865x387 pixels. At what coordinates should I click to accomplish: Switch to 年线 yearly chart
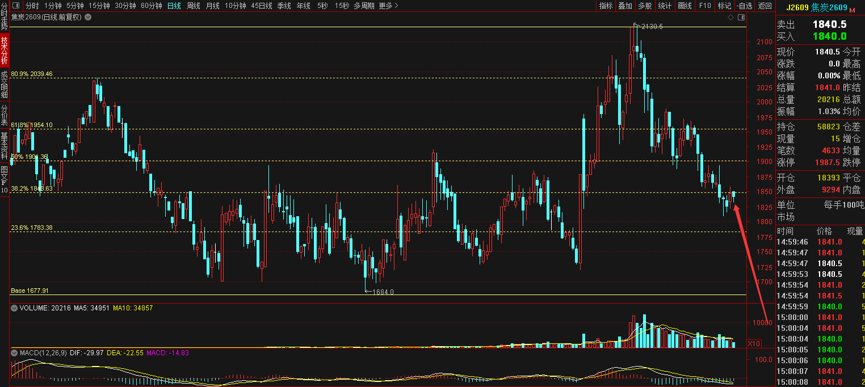(x=303, y=6)
